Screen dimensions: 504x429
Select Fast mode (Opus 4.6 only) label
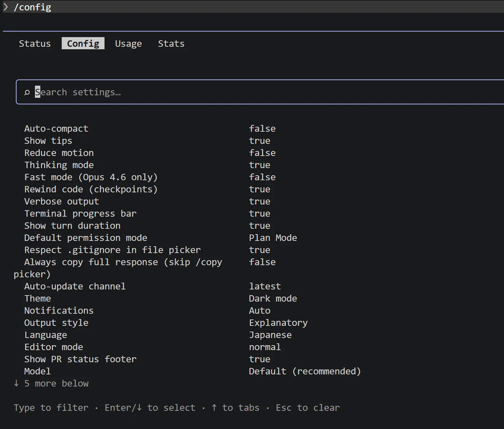[91, 177]
